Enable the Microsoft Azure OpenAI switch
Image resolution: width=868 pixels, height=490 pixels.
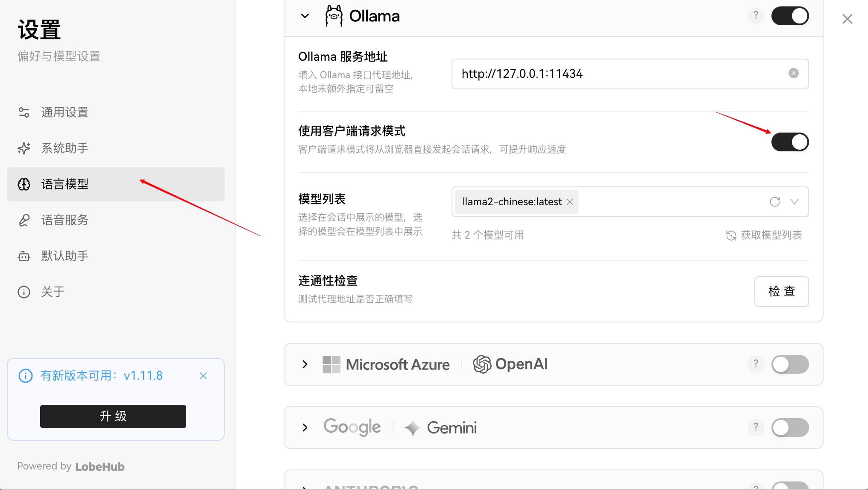790,364
